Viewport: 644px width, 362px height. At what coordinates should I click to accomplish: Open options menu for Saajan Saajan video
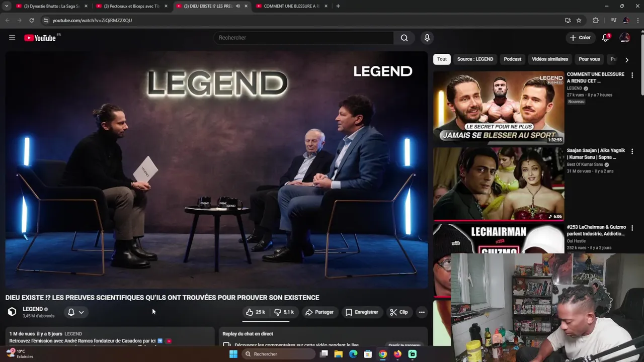click(632, 151)
